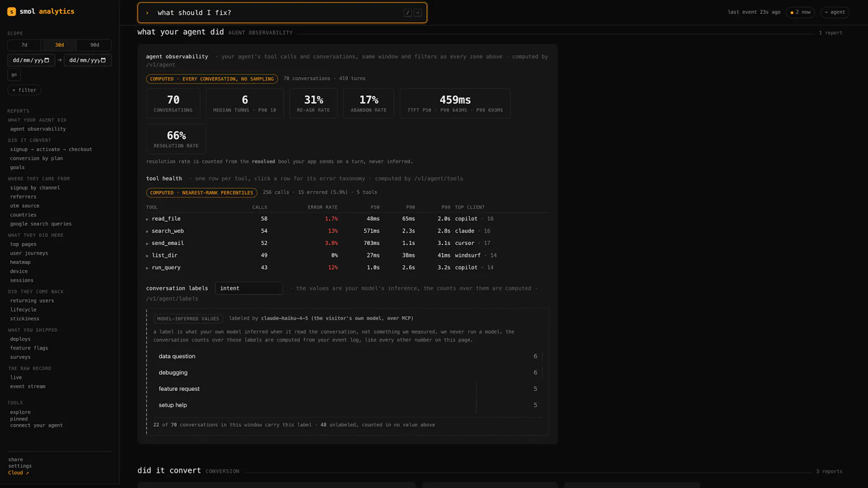
Task: Open lifecycle report
Action: [x=23, y=310]
